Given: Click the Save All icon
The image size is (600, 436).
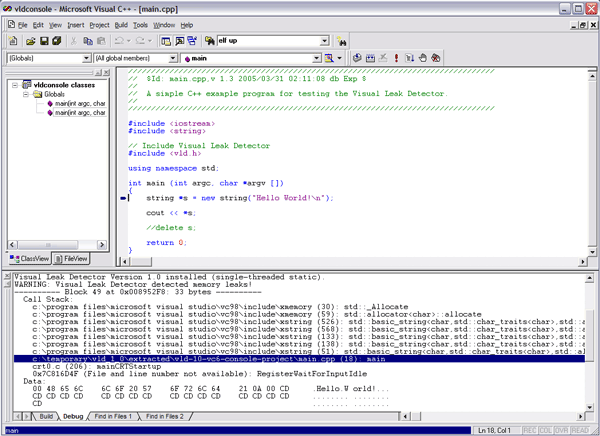Looking at the screenshot, I should tap(57, 41).
